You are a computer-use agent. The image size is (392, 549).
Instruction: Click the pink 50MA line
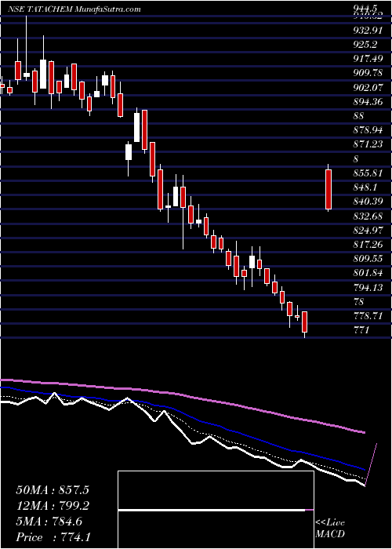tap(182, 394)
